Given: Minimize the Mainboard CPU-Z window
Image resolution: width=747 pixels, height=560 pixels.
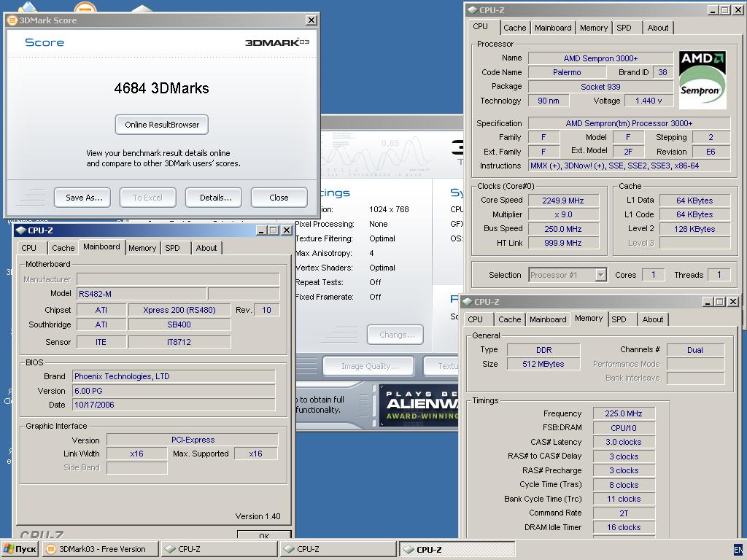Looking at the screenshot, I should tap(262, 230).
